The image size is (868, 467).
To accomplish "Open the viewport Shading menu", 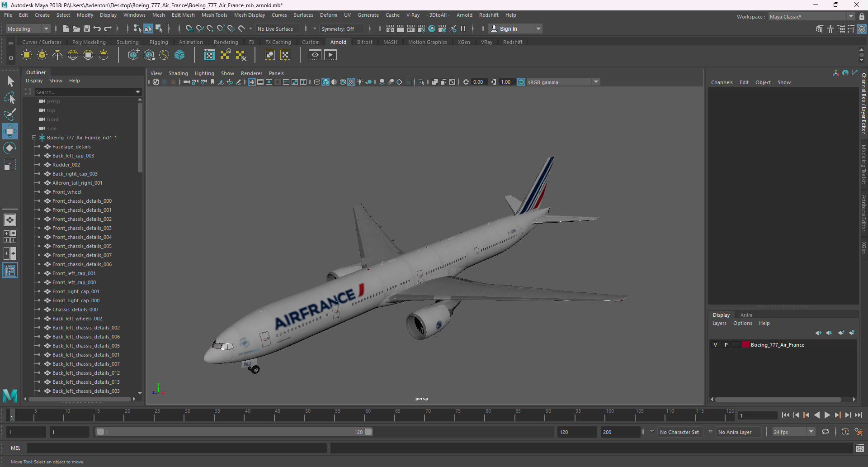I will 178,73.
